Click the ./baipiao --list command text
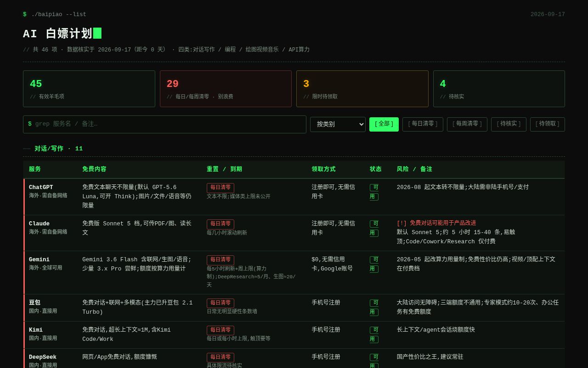The height and width of the screenshot is (368, 588). click(x=59, y=15)
